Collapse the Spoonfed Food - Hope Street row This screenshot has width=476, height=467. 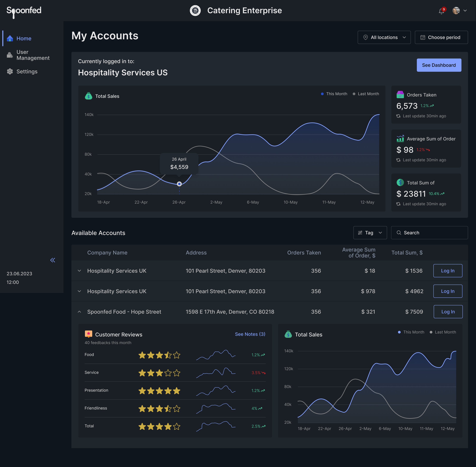(x=79, y=311)
